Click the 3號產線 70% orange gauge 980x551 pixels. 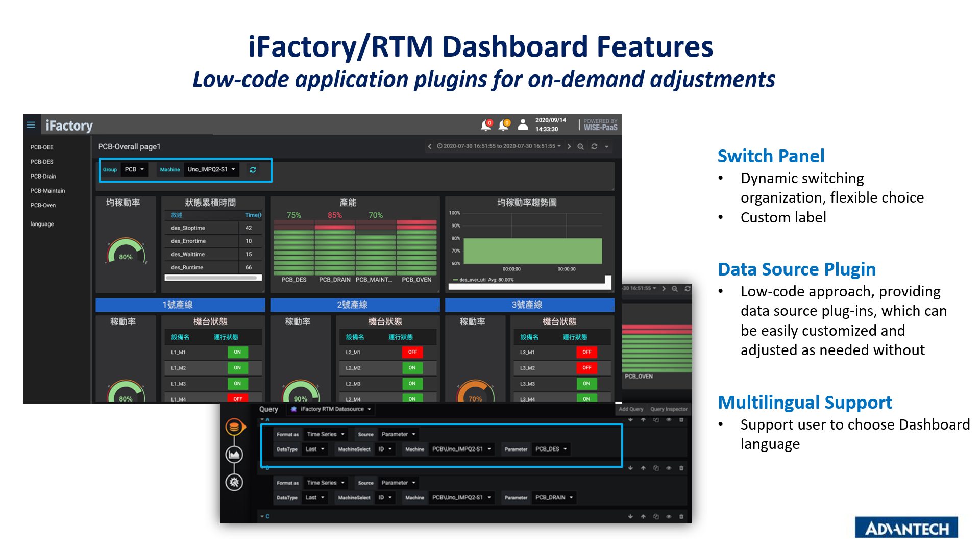click(476, 391)
